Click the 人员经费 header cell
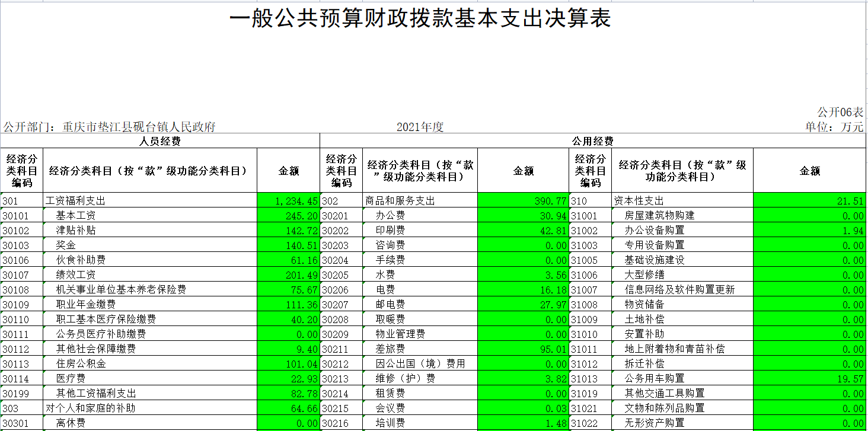The image size is (868, 431). [x=160, y=141]
